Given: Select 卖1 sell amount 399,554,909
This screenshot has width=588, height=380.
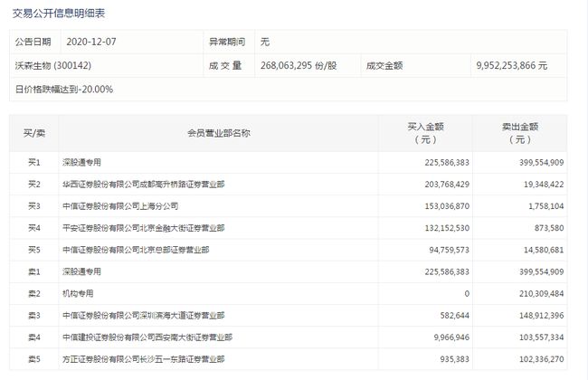Looking at the screenshot, I should tap(542, 271).
